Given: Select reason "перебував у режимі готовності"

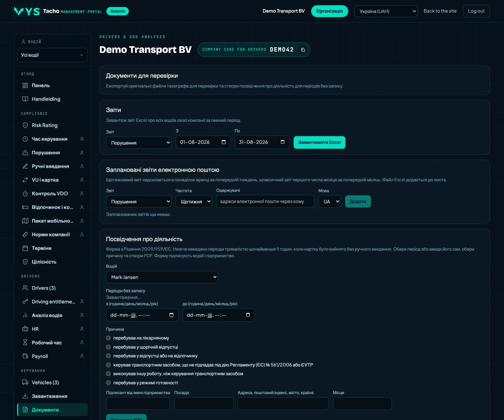Looking at the screenshot, I should click(108, 383).
